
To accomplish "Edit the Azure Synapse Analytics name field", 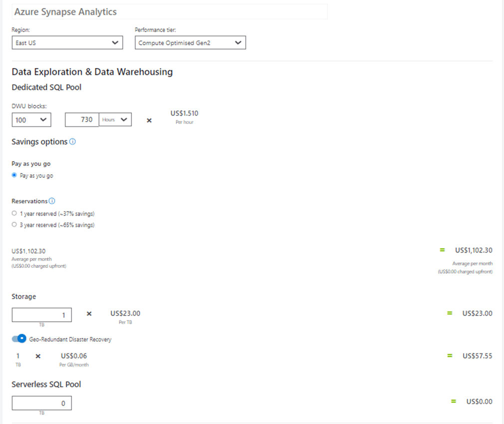I will coord(170,11).
